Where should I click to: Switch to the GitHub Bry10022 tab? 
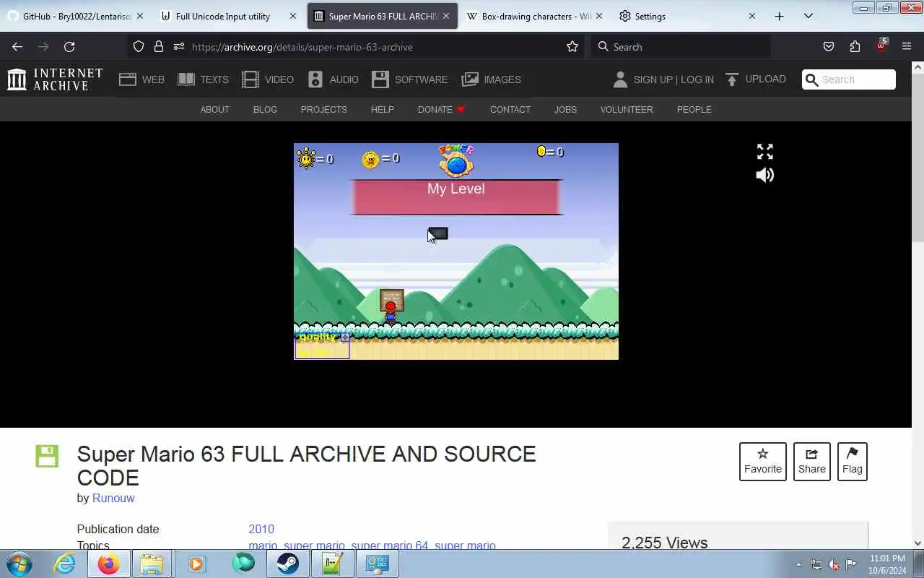[75, 16]
